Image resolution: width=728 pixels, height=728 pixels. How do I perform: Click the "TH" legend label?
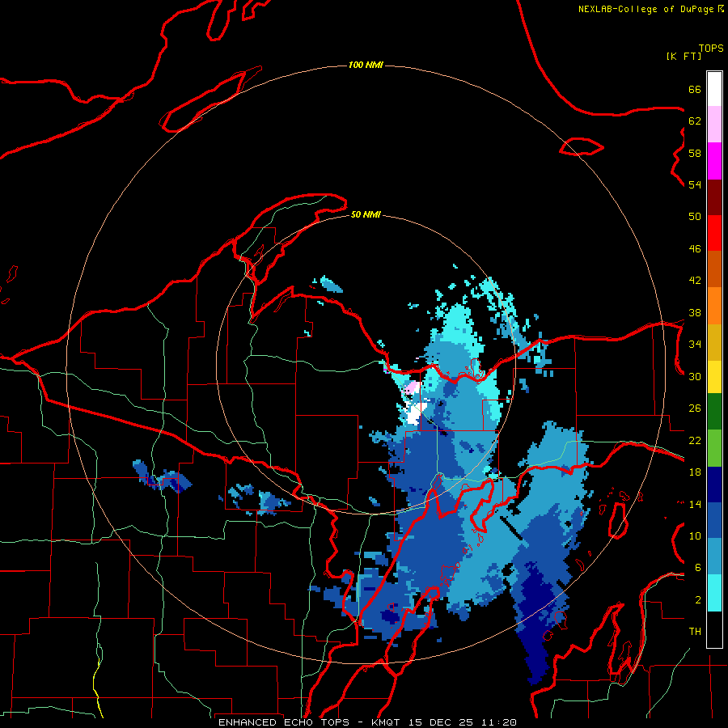tap(695, 632)
